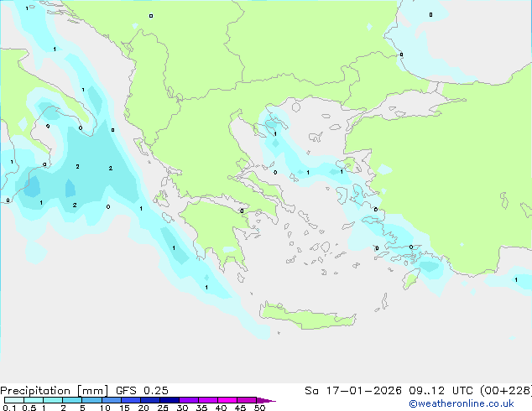532x411 pixels.
Task: Click the 0.5–1 mm legend color swatch
Action: point(34,400)
